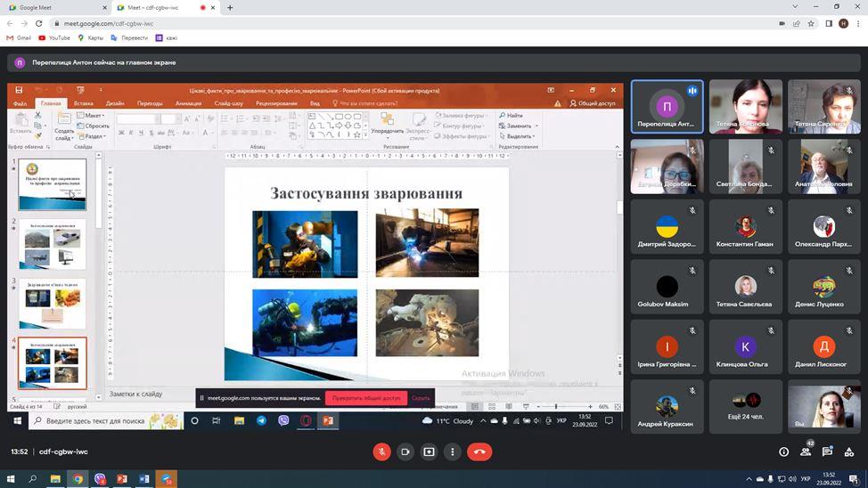Select the Перепелица Антон participant tile
Image resolution: width=868 pixels, height=488 pixels.
(x=667, y=107)
